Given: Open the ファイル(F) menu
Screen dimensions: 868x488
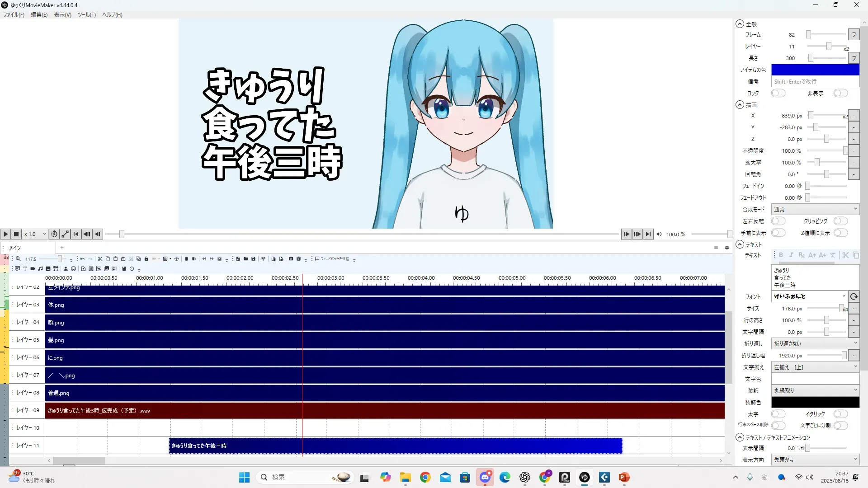Looking at the screenshot, I should coord(14,15).
